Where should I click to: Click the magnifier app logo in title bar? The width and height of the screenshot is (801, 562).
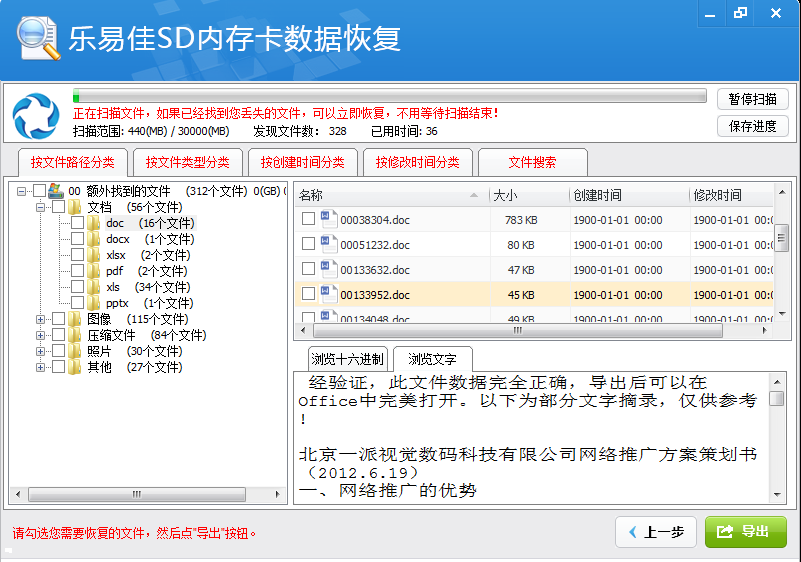point(38,37)
